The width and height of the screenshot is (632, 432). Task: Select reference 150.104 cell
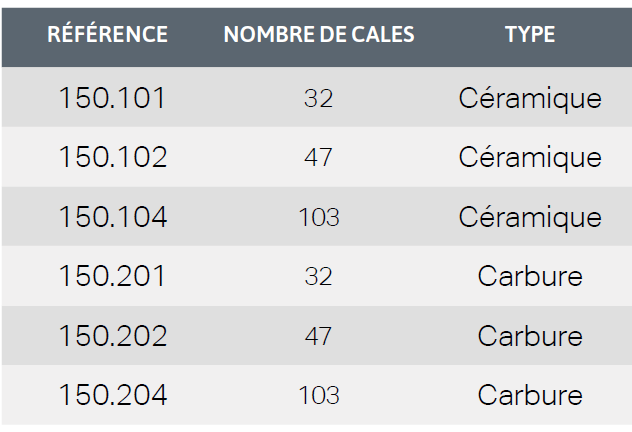point(113,216)
